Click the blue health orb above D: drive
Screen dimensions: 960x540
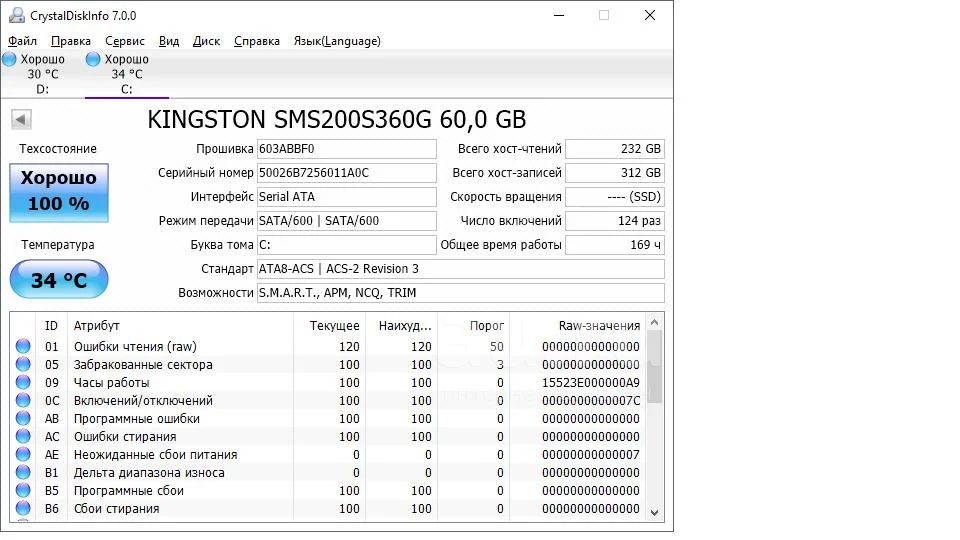(x=9, y=59)
